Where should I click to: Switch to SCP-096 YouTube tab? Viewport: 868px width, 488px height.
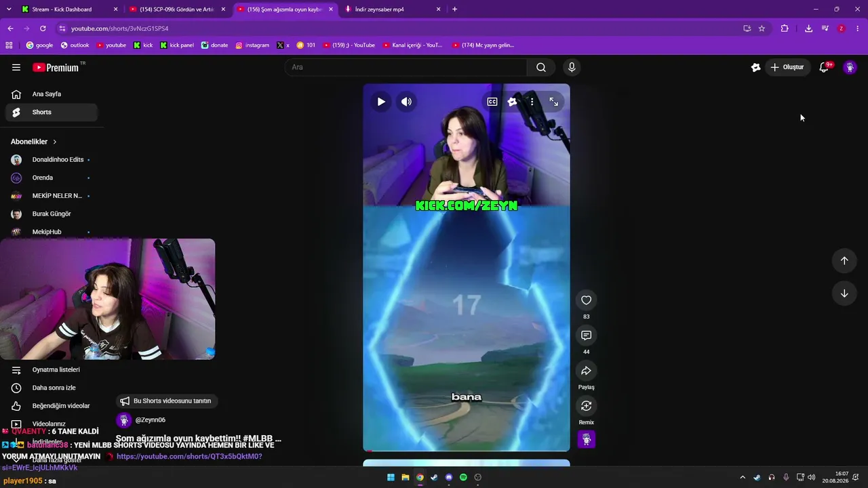coord(178,9)
